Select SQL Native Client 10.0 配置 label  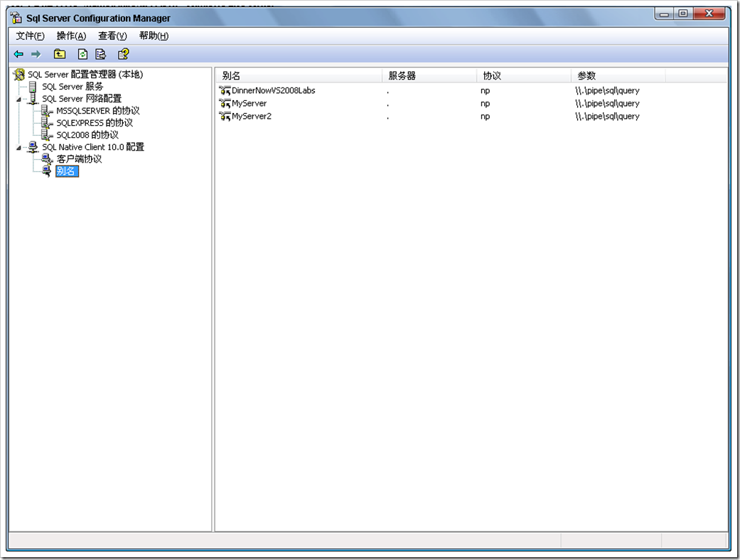click(93, 147)
